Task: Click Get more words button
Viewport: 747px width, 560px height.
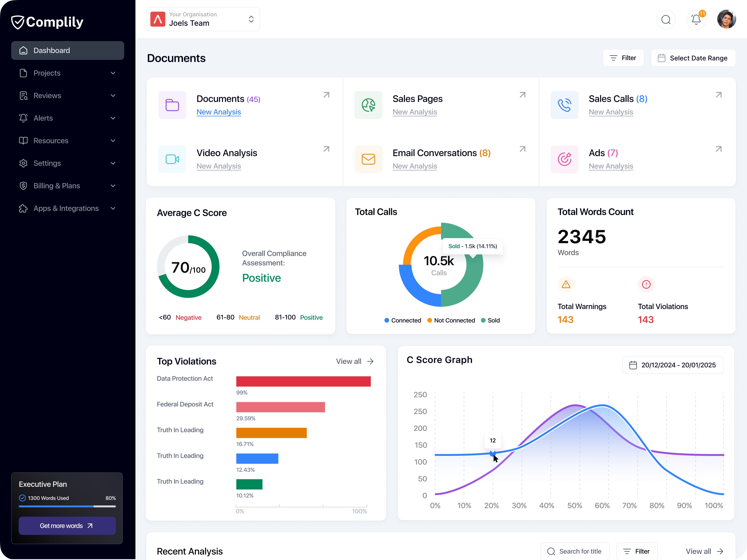Action: (x=67, y=526)
